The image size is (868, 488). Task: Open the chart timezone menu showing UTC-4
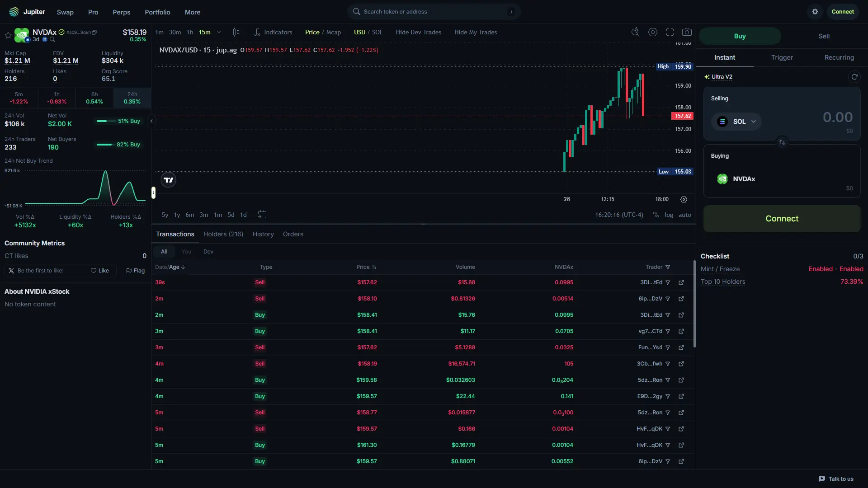point(619,215)
